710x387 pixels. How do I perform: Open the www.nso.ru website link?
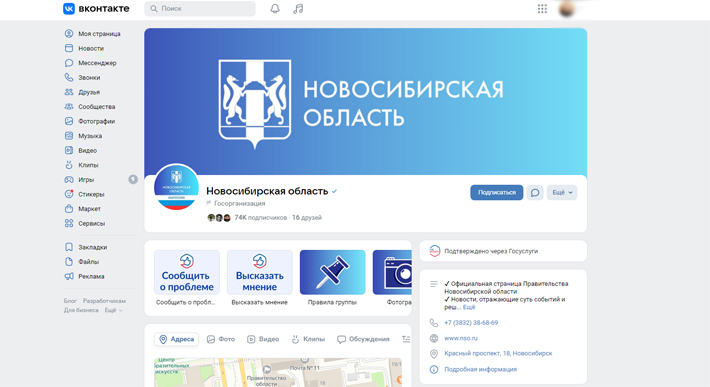point(461,338)
